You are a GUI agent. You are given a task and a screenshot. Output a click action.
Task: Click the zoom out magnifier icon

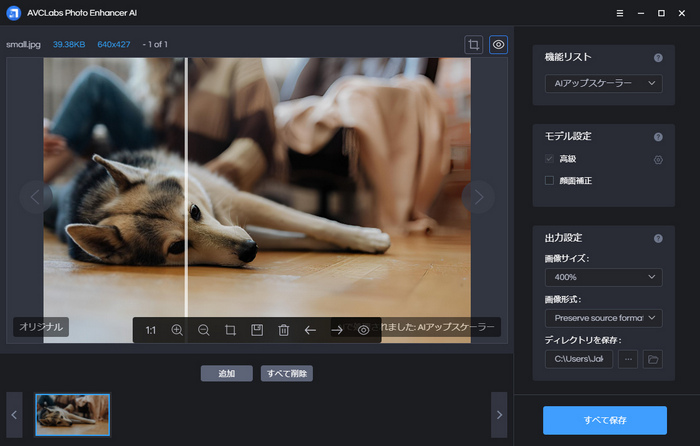204,330
